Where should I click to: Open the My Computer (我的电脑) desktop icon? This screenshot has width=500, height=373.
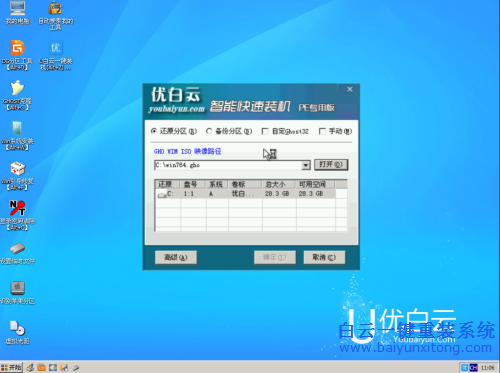coord(17,13)
